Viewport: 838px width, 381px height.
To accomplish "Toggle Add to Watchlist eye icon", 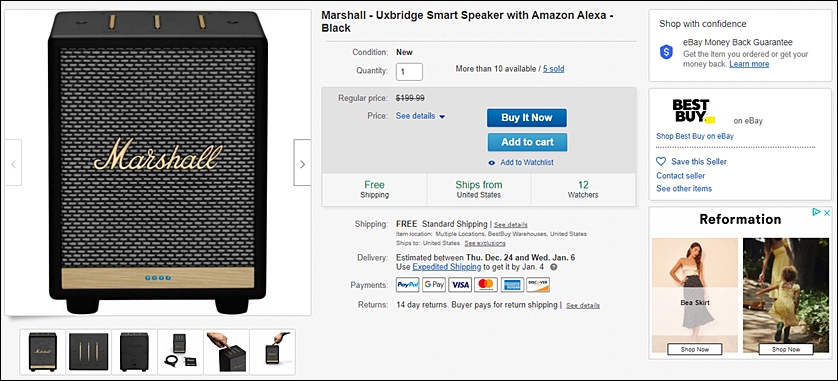I will [492, 162].
